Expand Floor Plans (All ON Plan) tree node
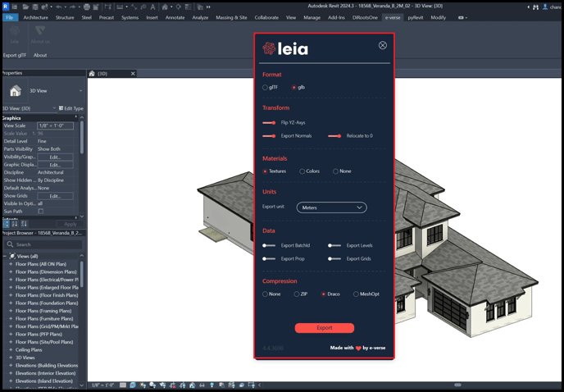Image resolution: width=564 pixels, height=392 pixels. pyautogui.click(x=11, y=264)
